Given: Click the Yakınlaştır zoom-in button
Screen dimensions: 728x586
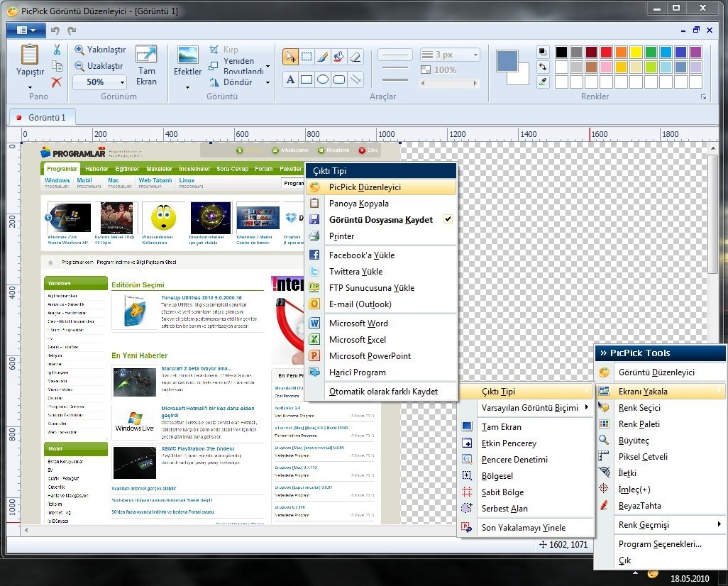Looking at the screenshot, I should point(100,49).
